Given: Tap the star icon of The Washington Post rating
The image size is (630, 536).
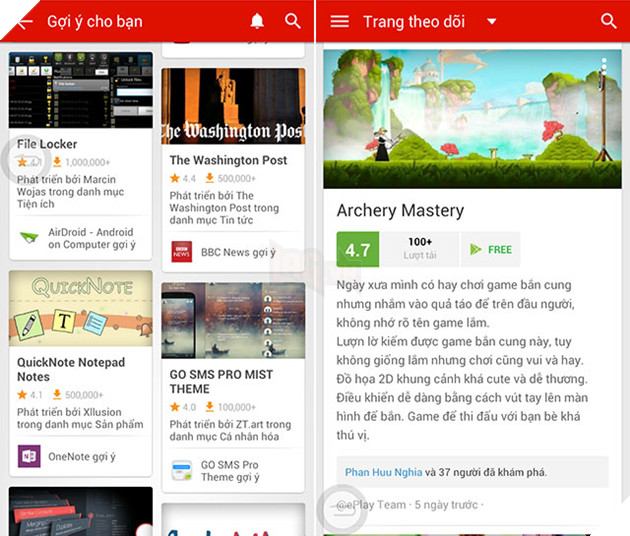Looking at the screenshot, I should pos(175,178).
